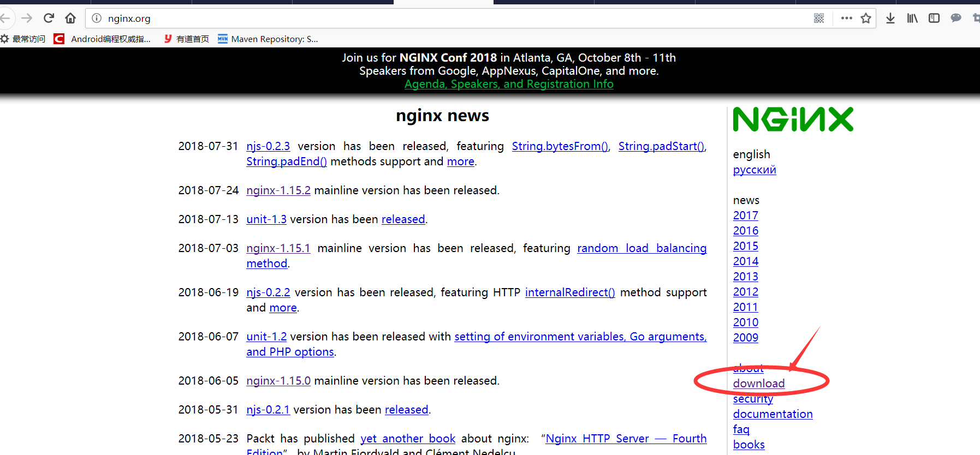This screenshot has width=980, height=455.
Task: Open the library bookshelf icon
Action: (912, 19)
